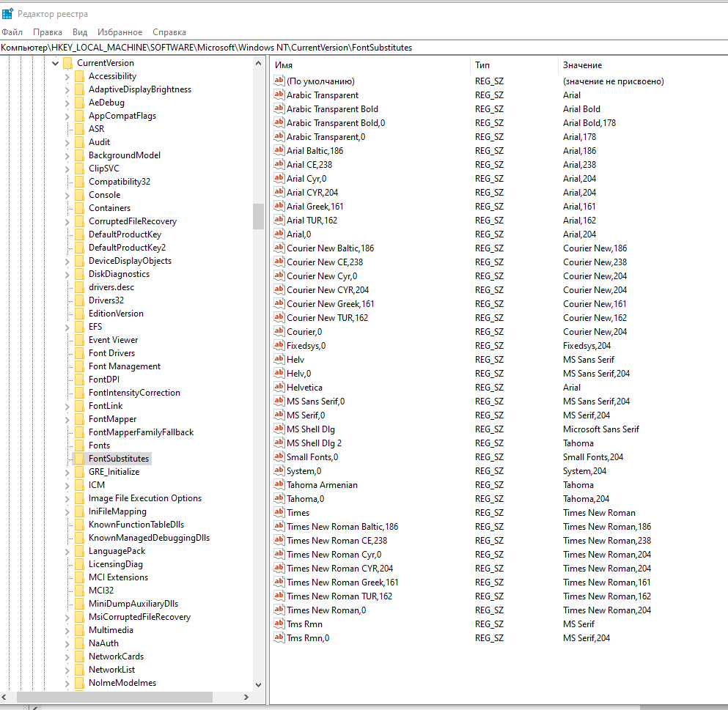Expand the FontMapper key
Image resolution: width=728 pixels, height=710 pixels.
(x=67, y=420)
